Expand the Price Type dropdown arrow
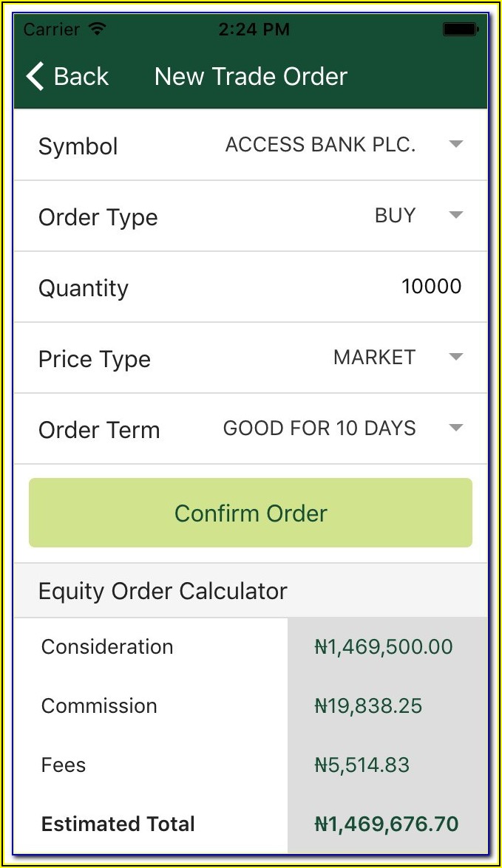502x868 pixels. [456, 357]
